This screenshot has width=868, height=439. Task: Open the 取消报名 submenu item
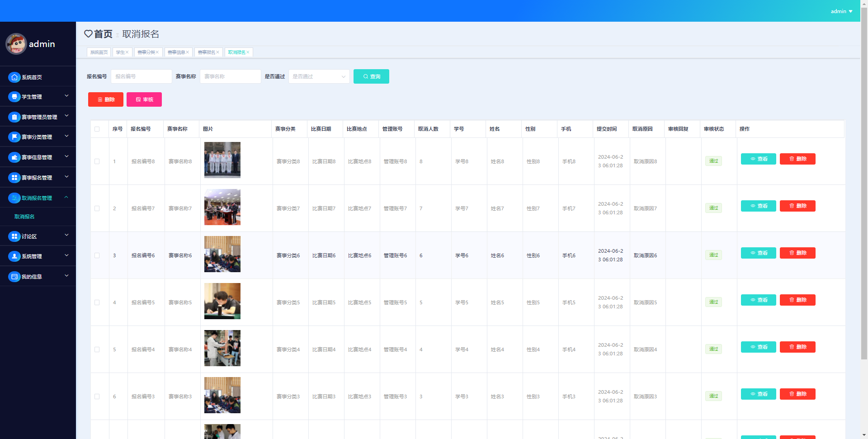coord(24,217)
